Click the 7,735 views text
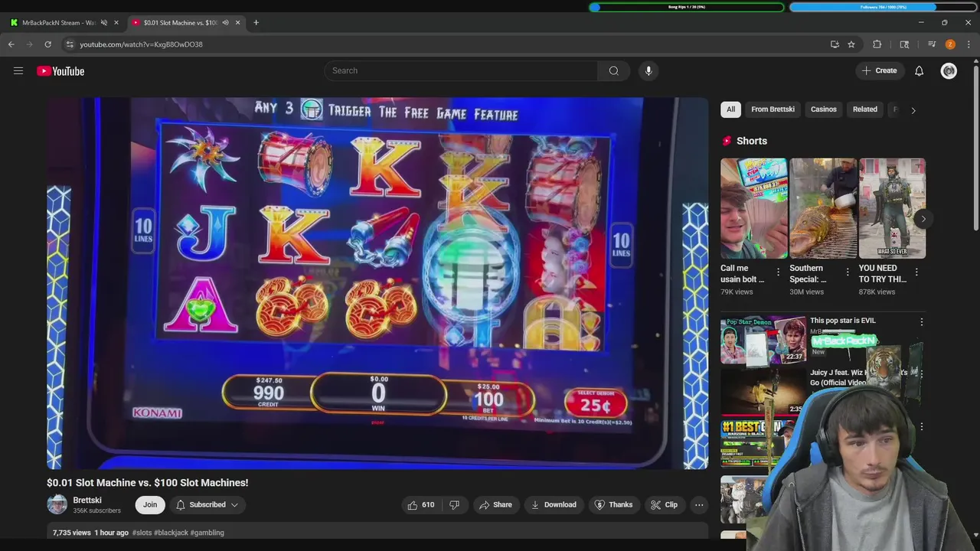 tap(72, 533)
